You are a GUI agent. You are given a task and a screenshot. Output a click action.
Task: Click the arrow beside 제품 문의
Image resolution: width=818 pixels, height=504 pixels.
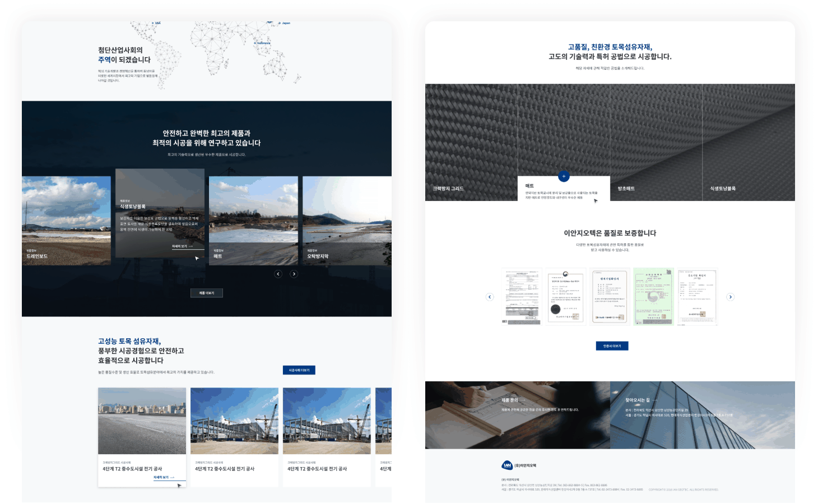tap(523, 400)
